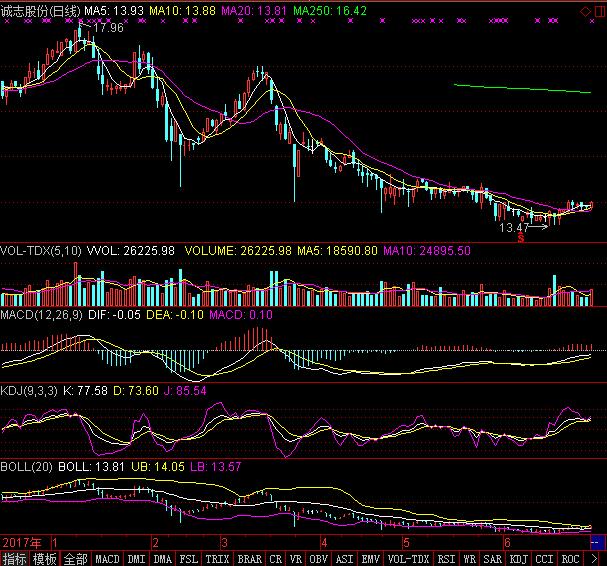The width and height of the screenshot is (607, 566).
Task: Switch to the BRAR indicator tab
Action: (x=250, y=559)
